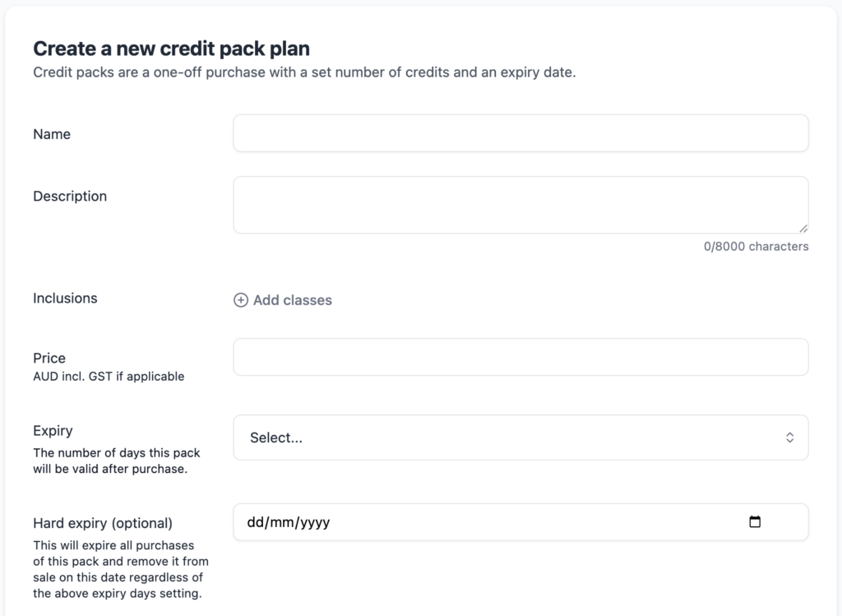Click the "Add classes" link text
Viewport: 842px width, 616px height.
click(292, 300)
